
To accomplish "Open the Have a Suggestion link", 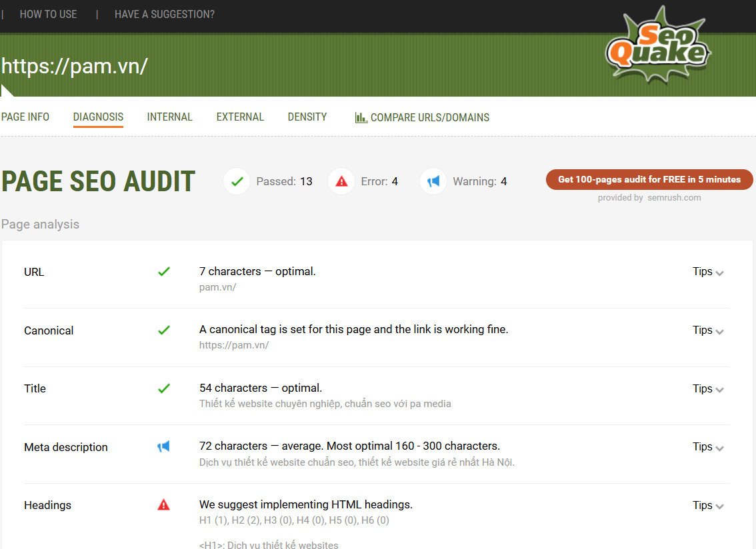I will click(x=164, y=14).
